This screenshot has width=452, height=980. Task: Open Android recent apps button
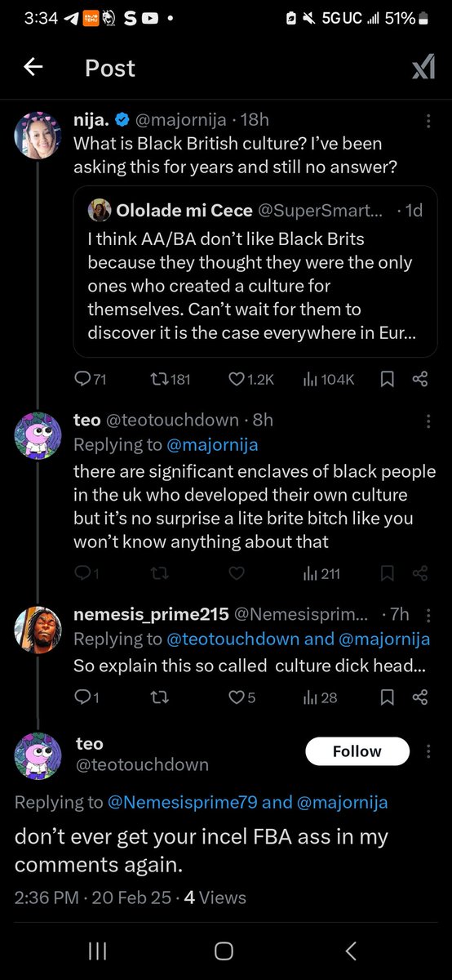[97, 951]
